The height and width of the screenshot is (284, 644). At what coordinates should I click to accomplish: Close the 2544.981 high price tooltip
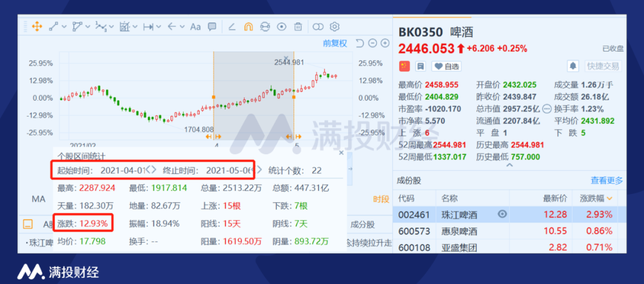[286, 58]
